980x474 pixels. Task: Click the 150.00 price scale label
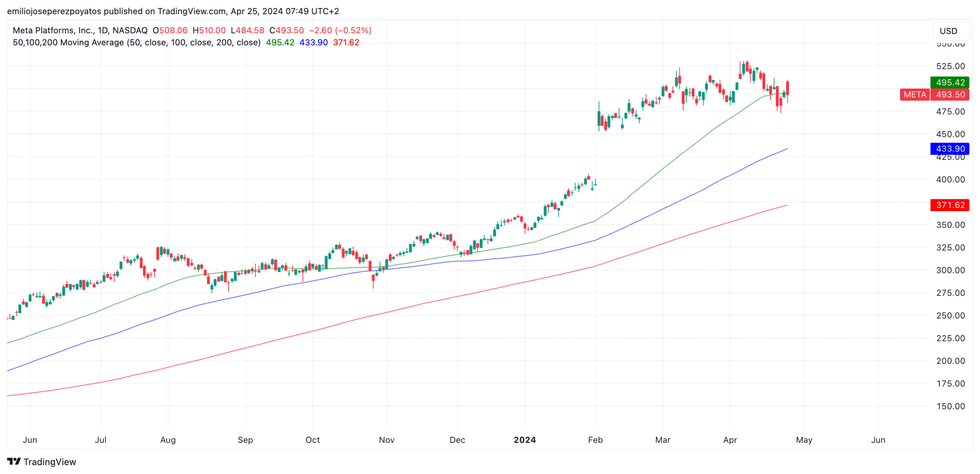[951, 406]
